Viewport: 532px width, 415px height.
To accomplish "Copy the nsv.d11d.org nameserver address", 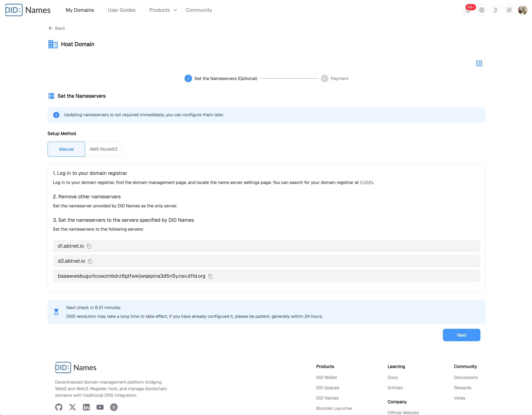I will coord(210,276).
